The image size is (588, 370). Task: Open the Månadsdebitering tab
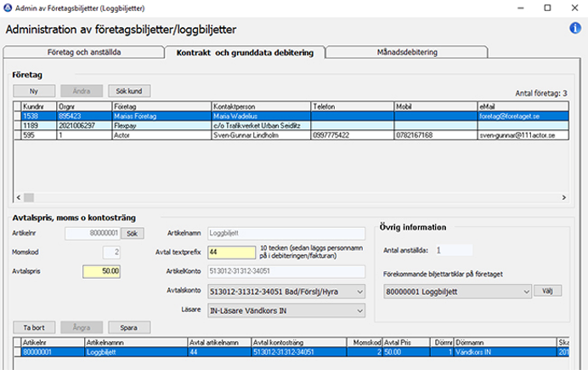[407, 52]
